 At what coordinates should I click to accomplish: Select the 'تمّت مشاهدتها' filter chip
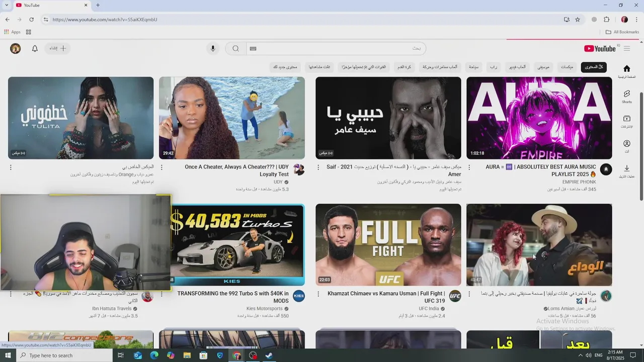click(319, 67)
